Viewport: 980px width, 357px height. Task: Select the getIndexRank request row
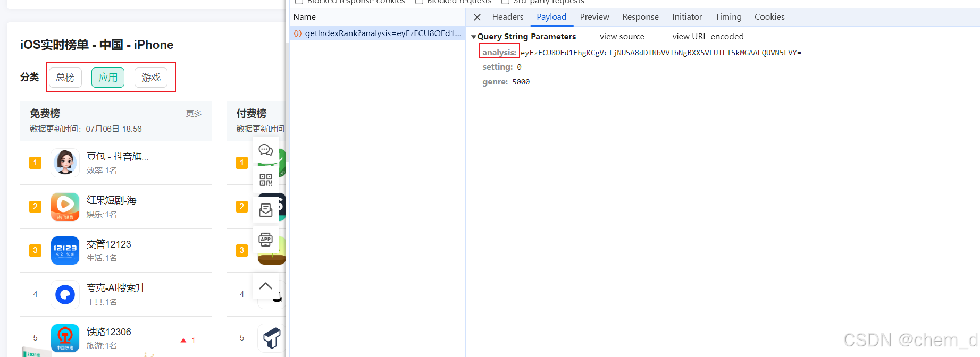click(x=378, y=33)
